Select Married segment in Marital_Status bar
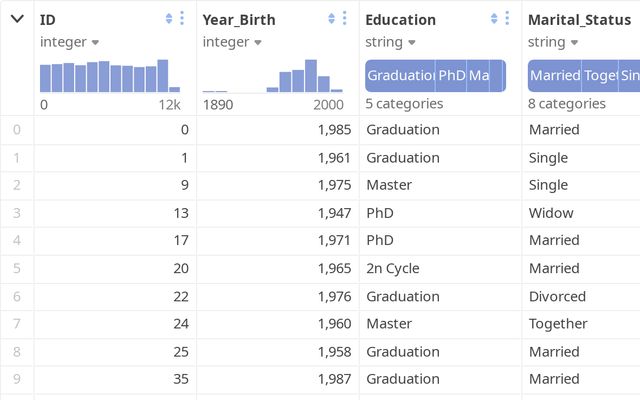This screenshot has height=400, width=640. click(x=554, y=76)
